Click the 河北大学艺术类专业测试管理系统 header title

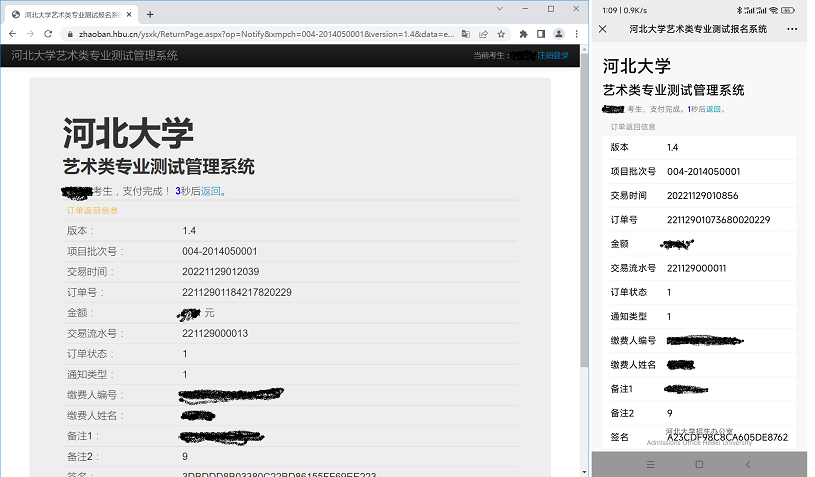pos(95,56)
